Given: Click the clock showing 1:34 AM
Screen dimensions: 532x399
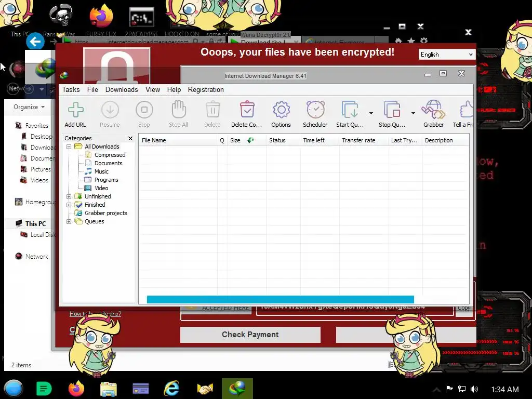Looking at the screenshot, I should [x=505, y=390].
